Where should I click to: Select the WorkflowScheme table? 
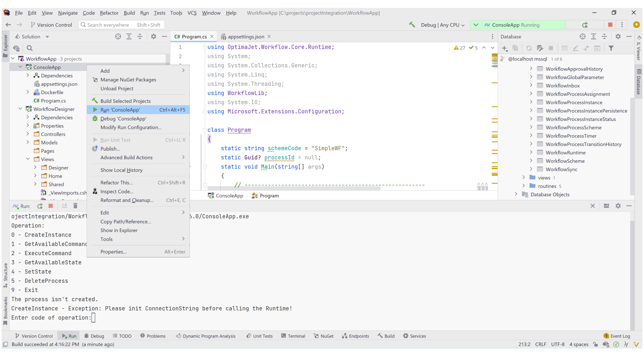[x=565, y=161]
